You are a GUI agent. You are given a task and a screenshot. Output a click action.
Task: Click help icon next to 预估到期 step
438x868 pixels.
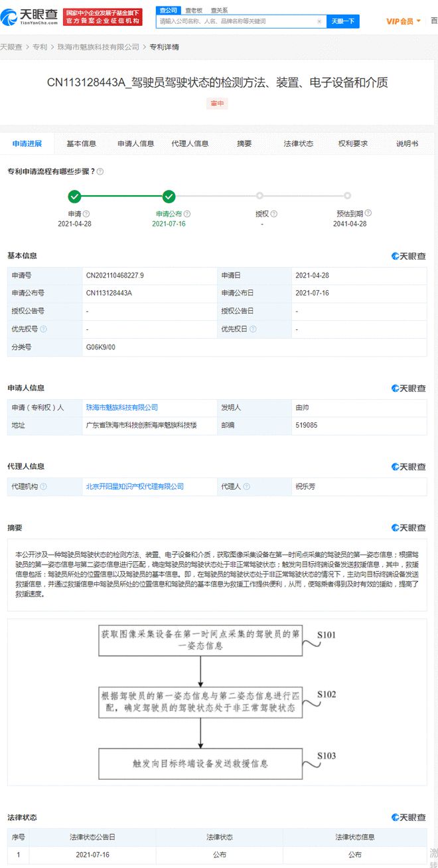(368, 213)
